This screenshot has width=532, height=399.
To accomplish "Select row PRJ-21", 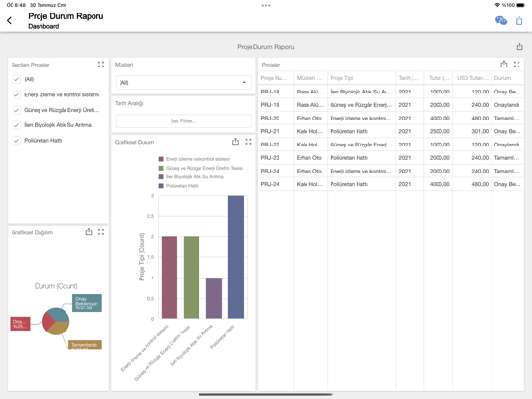I will [391, 131].
